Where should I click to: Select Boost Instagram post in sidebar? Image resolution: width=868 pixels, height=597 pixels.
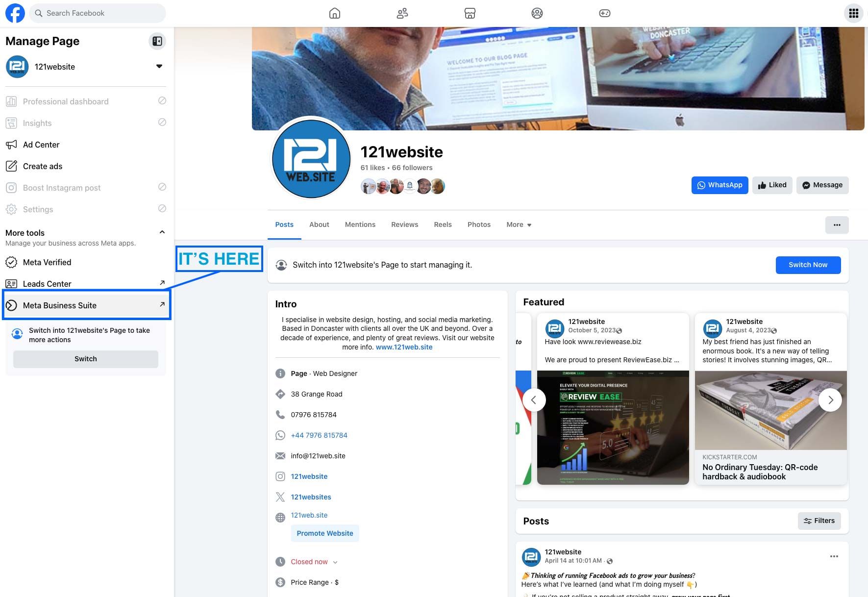86,188
